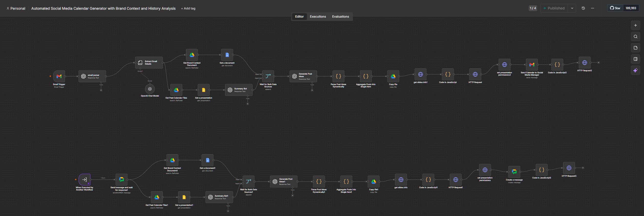644x216 pixels.
Task: Open the three-dot workflow options menu
Action: click(x=593, y=8)
